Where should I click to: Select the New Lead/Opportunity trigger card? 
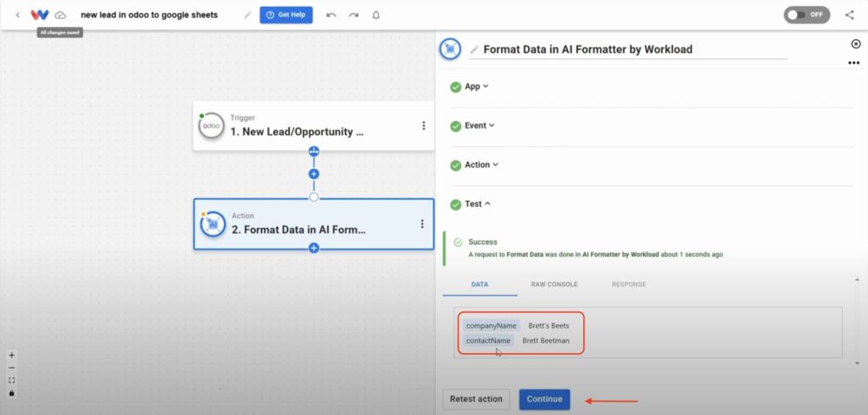pyautogui.click(x=314, y=125)
